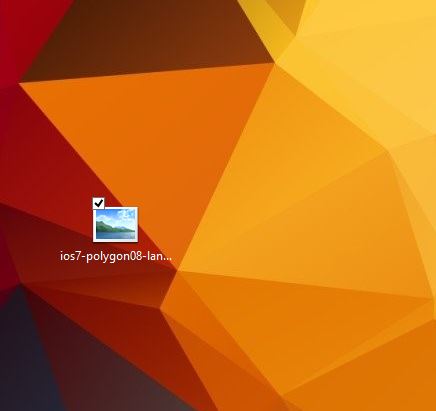Select the ios7-polygon08 image file icon
The width and height of the screenshot is (436, 411).
click(x=115, y=224)
